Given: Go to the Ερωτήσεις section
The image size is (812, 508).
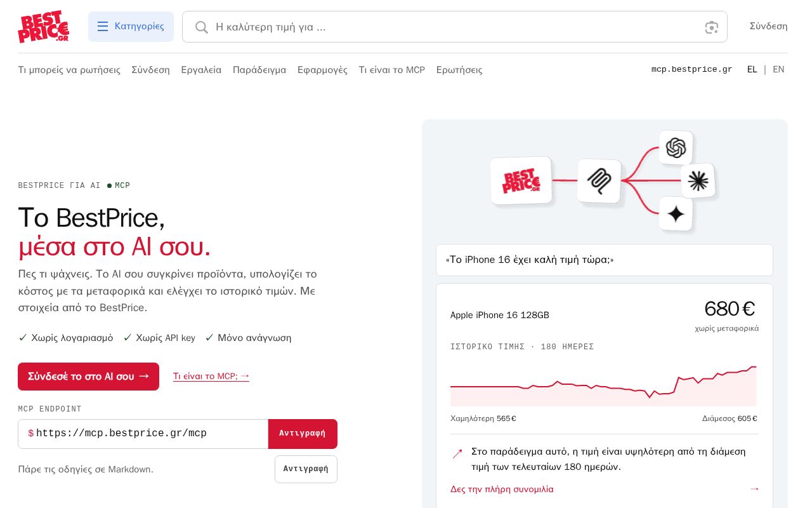Looking at the screenshot, I should click(x=459, y=70).
